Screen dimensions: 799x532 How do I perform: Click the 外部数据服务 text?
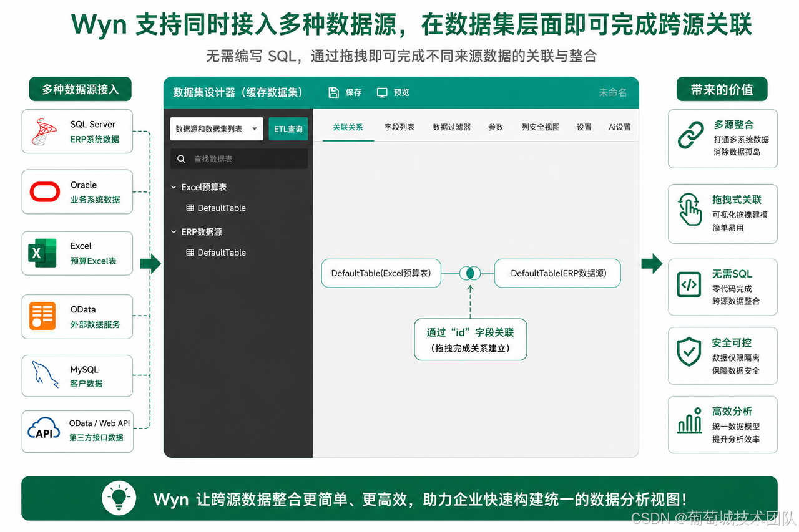pyautogui.click(x=96, y=324)
